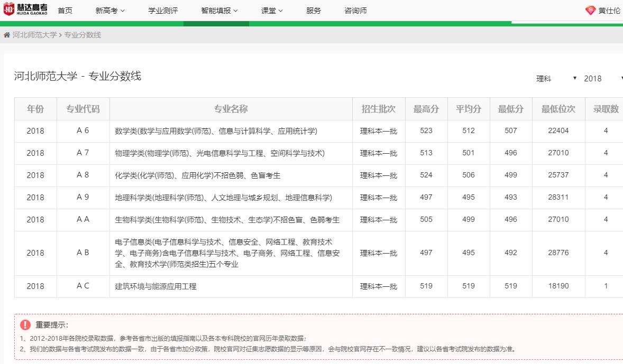The image size is (623, 364).
Task: Click major code A 7
Action: (x=83, y=153)
